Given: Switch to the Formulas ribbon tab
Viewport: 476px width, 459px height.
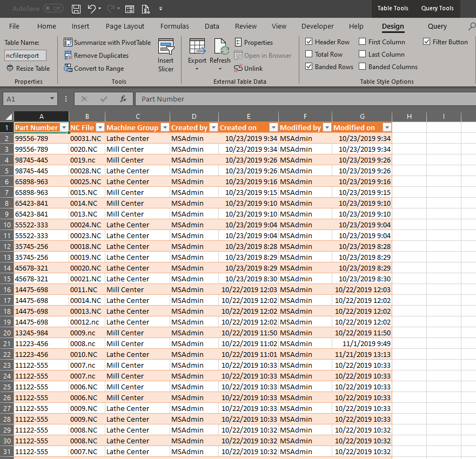Looking at the screenshot, I should [x=175, y=26].
